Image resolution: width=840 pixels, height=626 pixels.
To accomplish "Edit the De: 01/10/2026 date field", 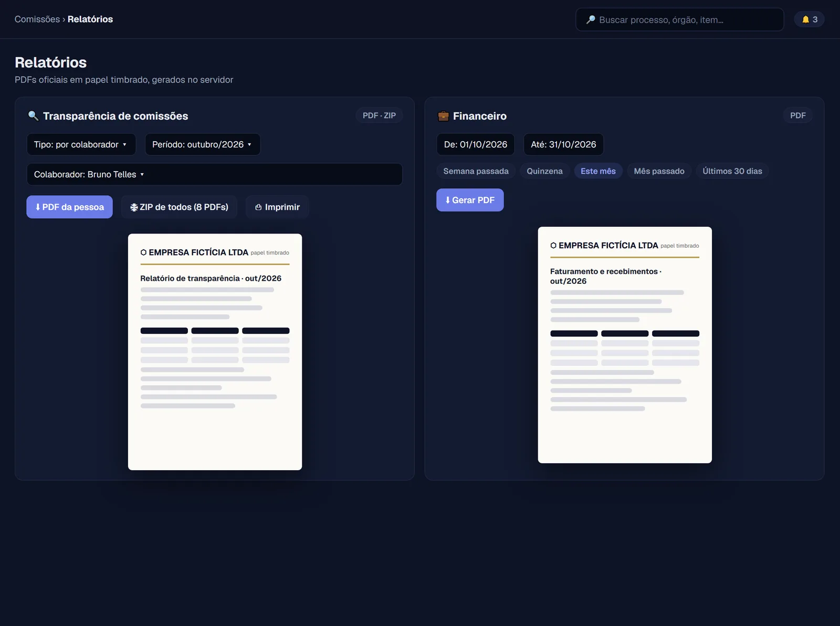I will [476, 144].
